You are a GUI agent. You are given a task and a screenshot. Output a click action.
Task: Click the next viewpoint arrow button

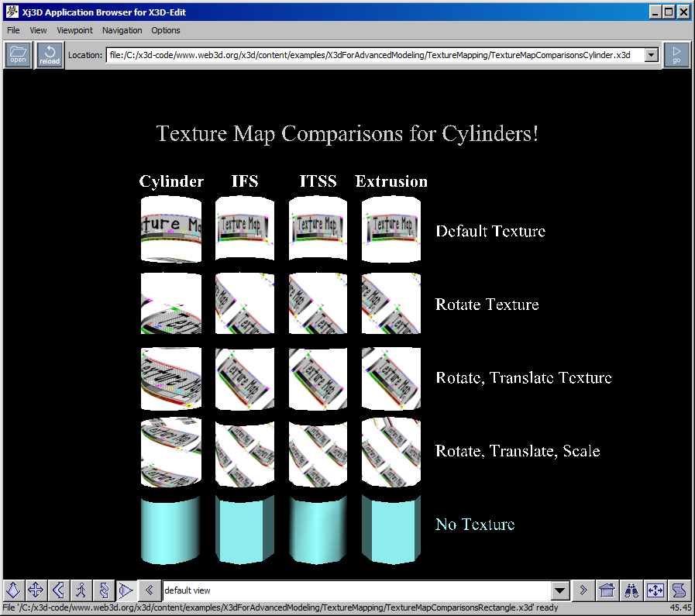[x=583, y=590]
